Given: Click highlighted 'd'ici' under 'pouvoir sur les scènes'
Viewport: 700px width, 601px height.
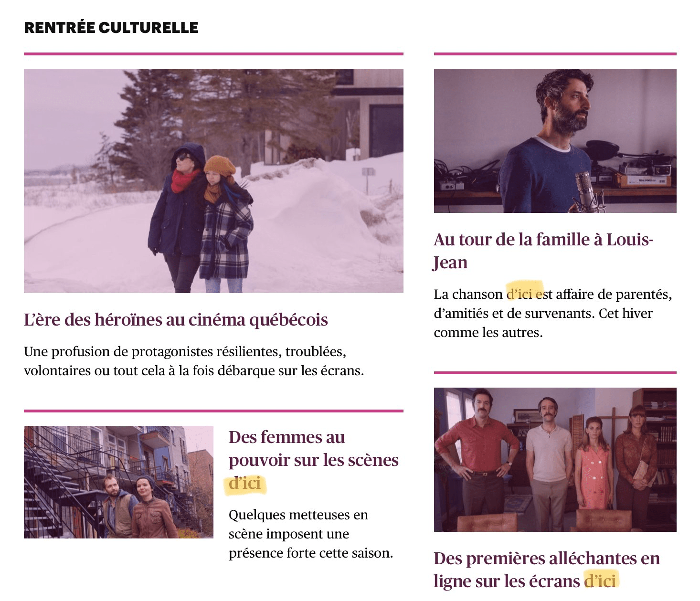Looking at the screenshot, I should coord(244,483).
